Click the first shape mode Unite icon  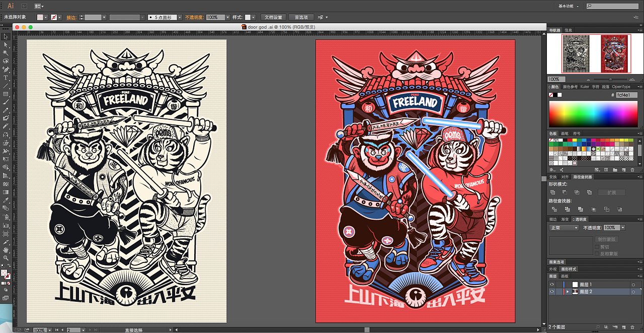coord(553,192)
